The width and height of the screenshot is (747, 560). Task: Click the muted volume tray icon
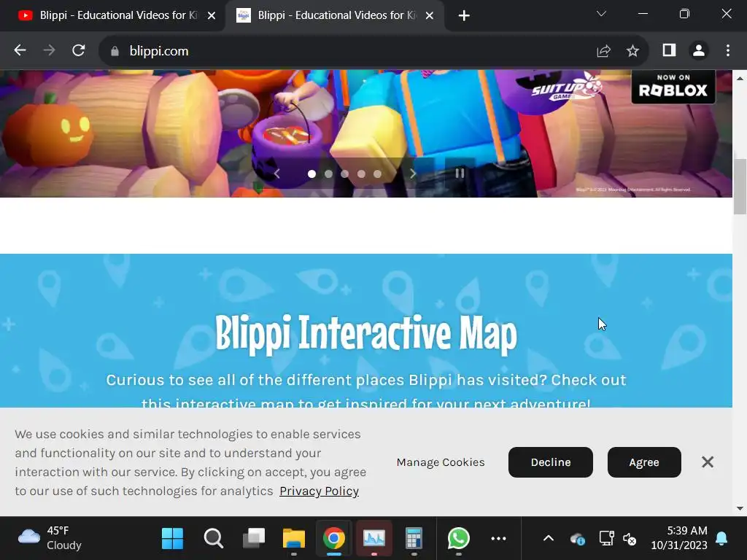click(x=630, y=539)
